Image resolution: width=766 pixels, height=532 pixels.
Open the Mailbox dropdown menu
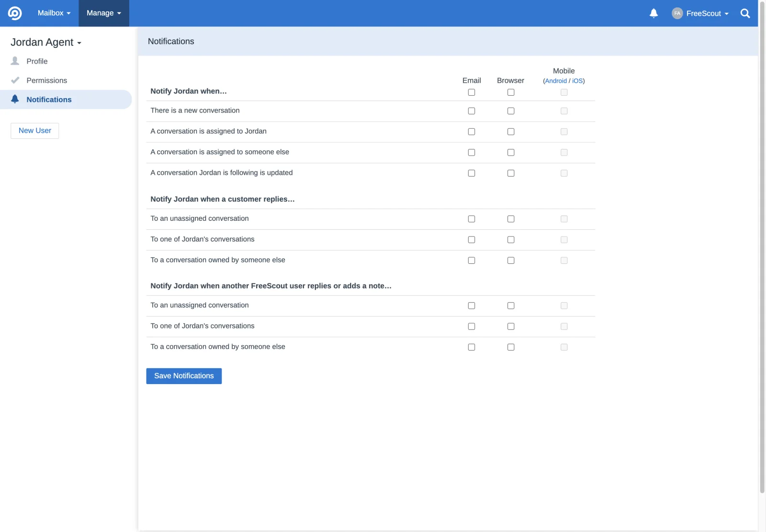[x=54, y=13]
